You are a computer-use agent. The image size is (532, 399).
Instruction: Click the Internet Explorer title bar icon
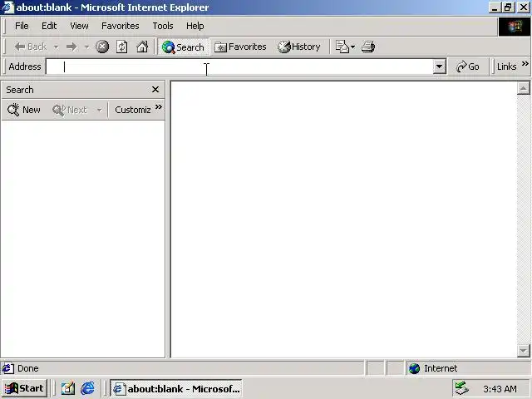(x=7, y=7)
